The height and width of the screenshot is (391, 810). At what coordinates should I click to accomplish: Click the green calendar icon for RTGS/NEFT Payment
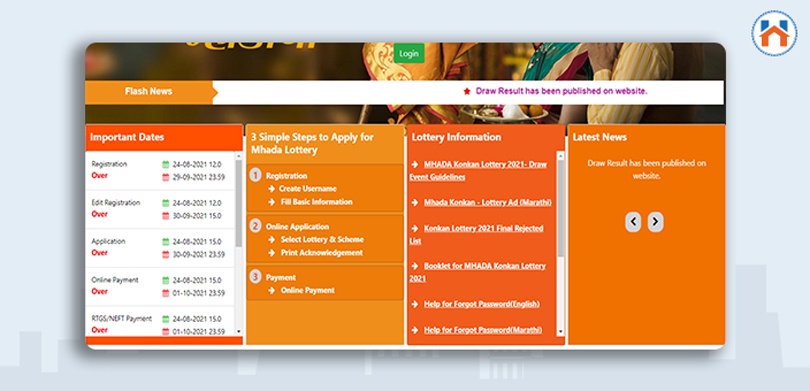[x=165, y=319]
